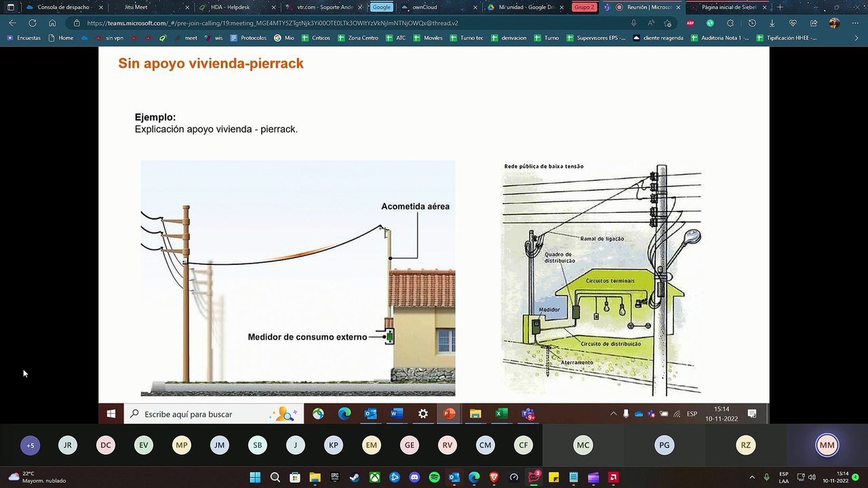
Task: Click the share page icon
Action: click(x=814, y=23)
